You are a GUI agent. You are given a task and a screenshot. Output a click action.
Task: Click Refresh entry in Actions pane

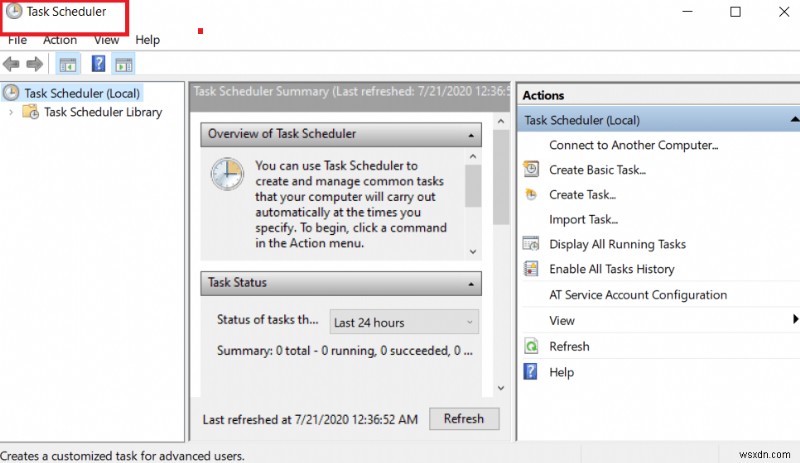click(x=569, y=347)
